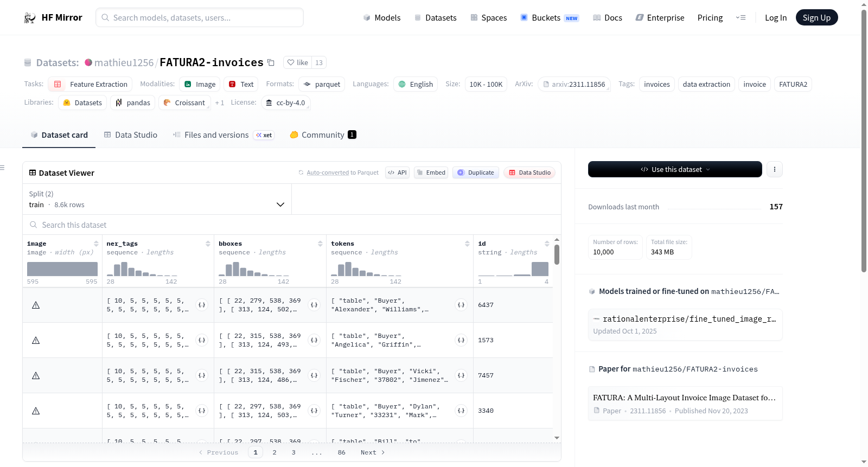Viewport: 868px width, 467px height.
Task: Open the Pricing page link
Action: (710, 18)
